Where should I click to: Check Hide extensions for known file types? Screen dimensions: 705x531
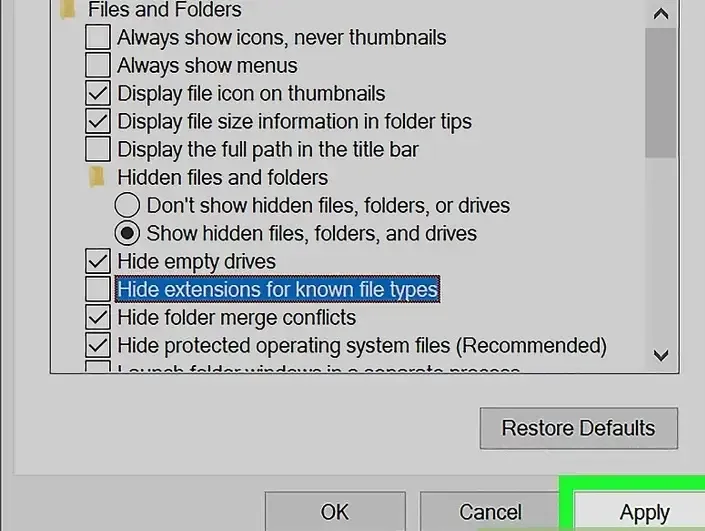pyautogui.click(x=98, y=289)
